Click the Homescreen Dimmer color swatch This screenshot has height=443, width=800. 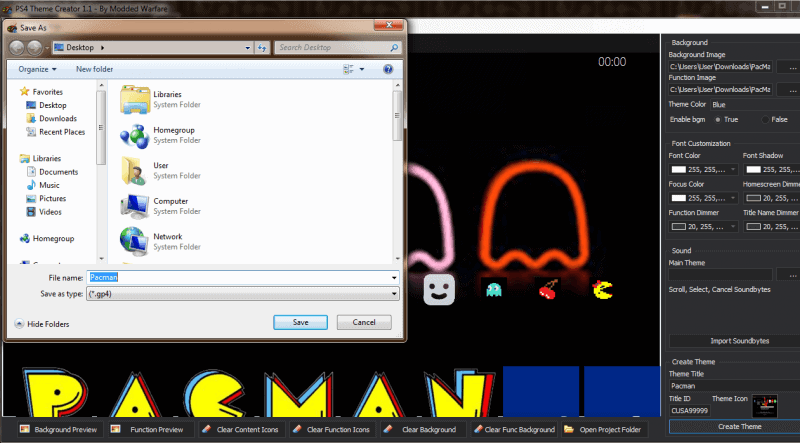coord(753,198)
